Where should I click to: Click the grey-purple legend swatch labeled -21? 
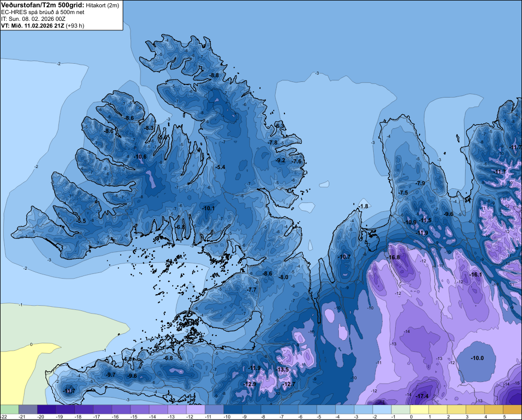(28, 409)
